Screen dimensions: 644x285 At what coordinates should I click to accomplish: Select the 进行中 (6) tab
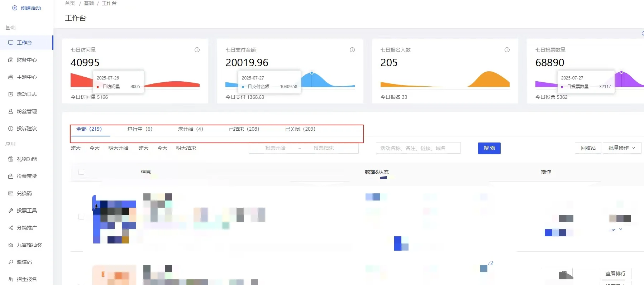(140, 129)
